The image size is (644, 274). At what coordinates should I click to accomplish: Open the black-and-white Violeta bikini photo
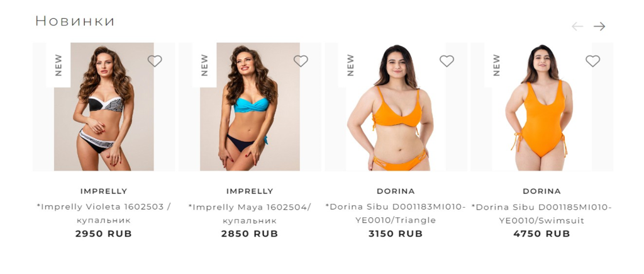point(104,106)
